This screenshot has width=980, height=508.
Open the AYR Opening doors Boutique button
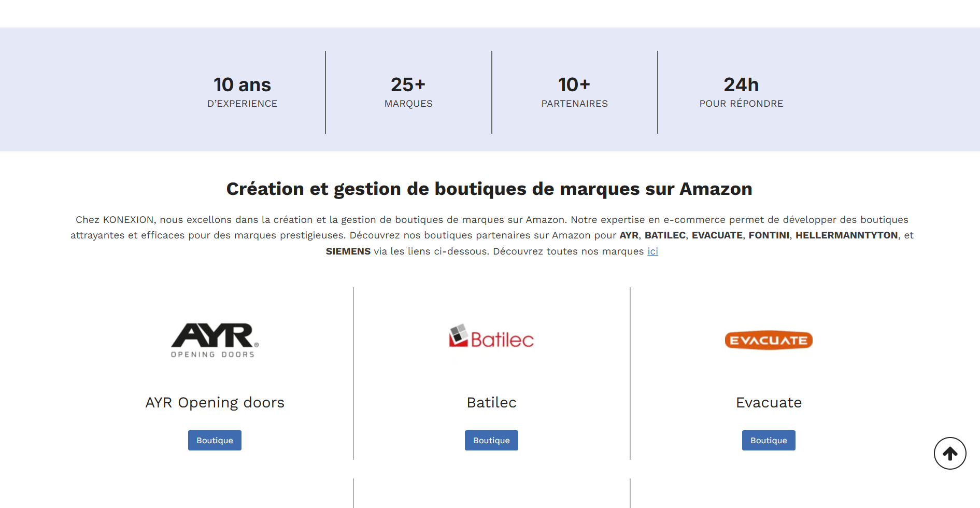[x=215, y=440]
